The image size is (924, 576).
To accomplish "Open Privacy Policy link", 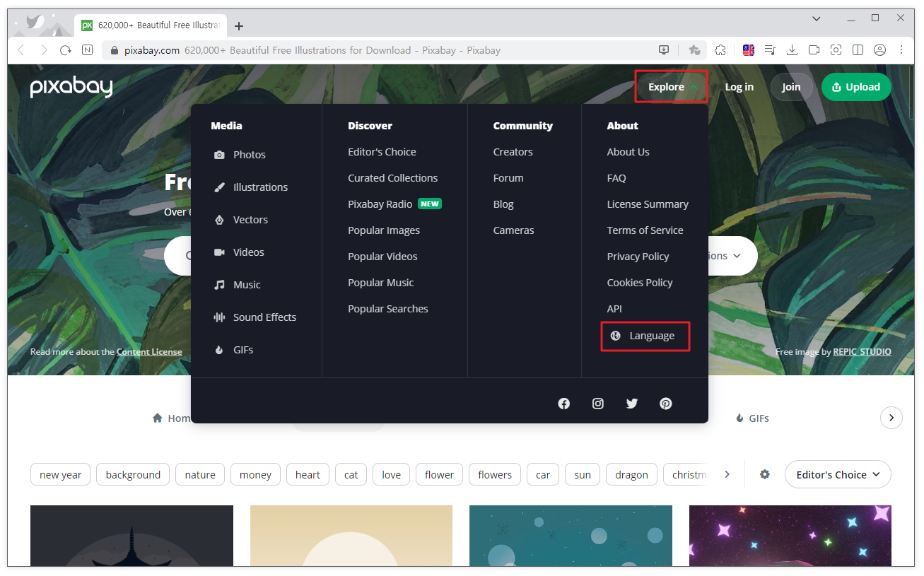I will (638, 257).
